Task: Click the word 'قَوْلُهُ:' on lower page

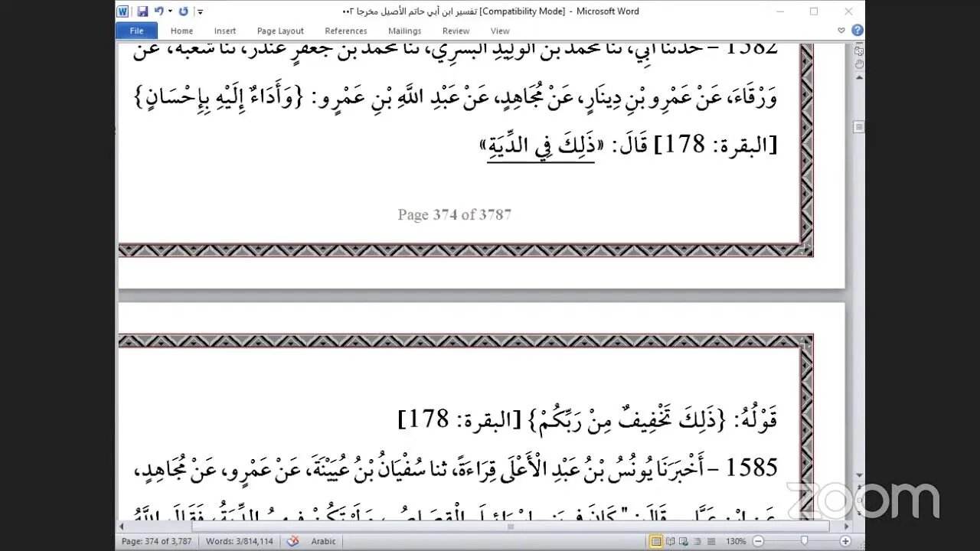Action: point(756,420)
